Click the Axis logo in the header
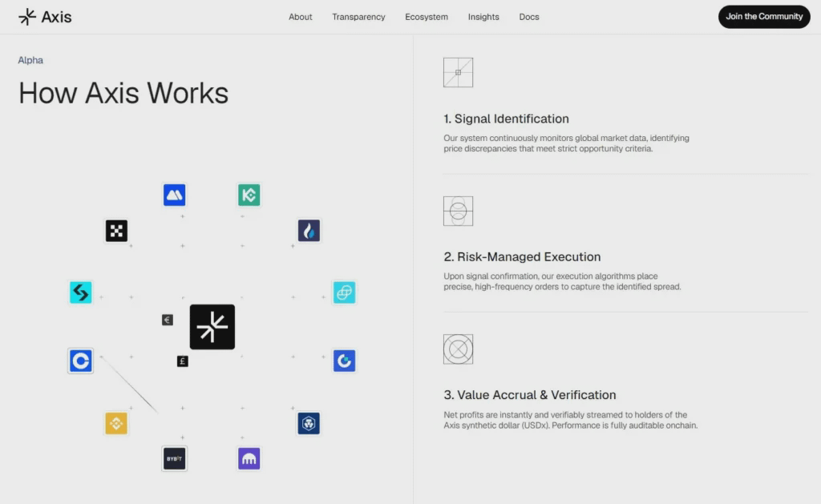The height and width of the screenshot is (504, 821). point(45,17)
